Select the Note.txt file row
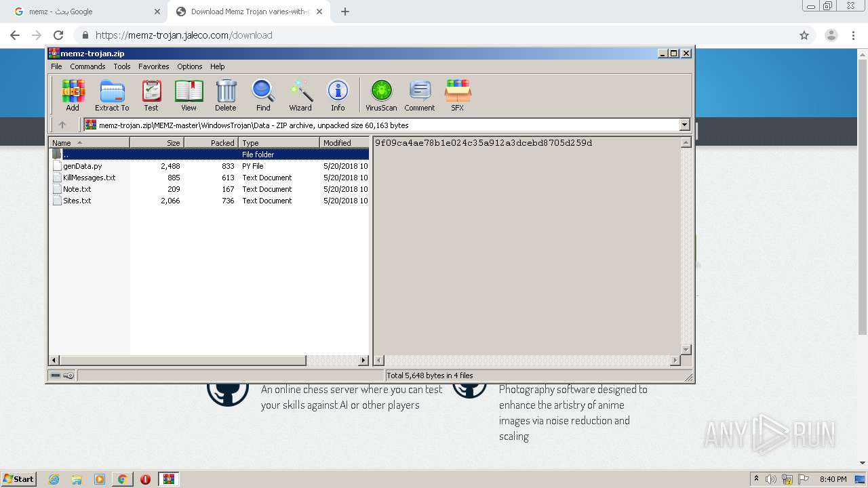The height and width of the screenshot is (488, 868). (209, 189)
